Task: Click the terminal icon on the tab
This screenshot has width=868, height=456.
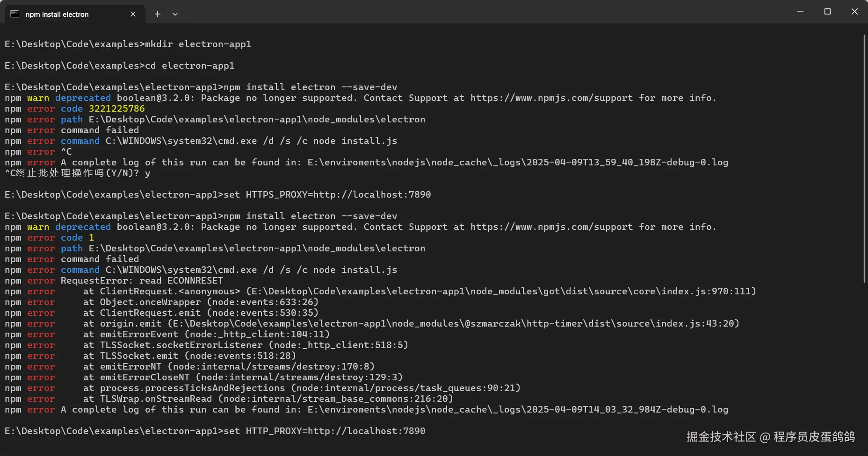Action: tap(15, 14)
